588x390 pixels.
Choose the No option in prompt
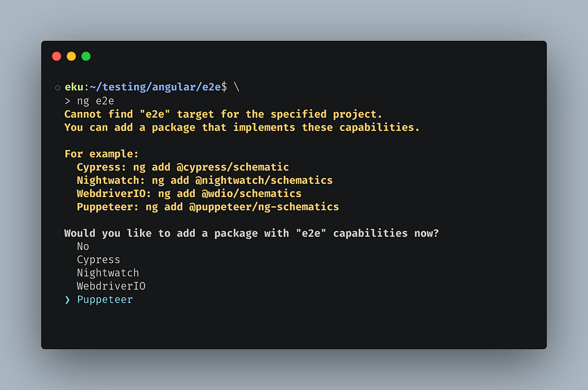(x=83, y=246)
